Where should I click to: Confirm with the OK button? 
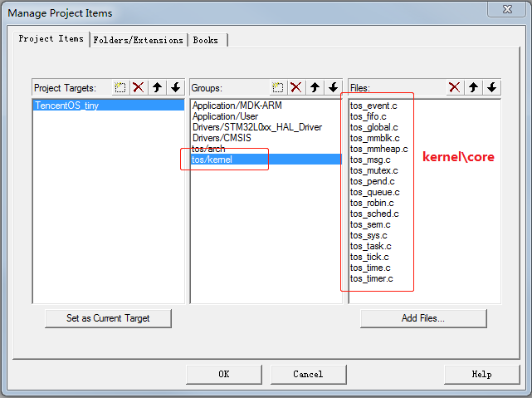223,374
